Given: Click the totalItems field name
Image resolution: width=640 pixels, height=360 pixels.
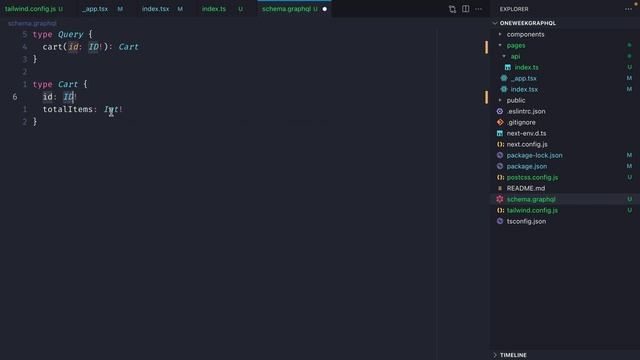Looking at the screenshot, I should [68, 109].
